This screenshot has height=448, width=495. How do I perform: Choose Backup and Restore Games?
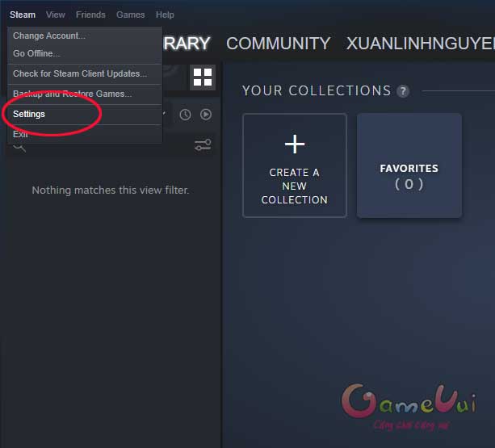(x=72, y=94)
